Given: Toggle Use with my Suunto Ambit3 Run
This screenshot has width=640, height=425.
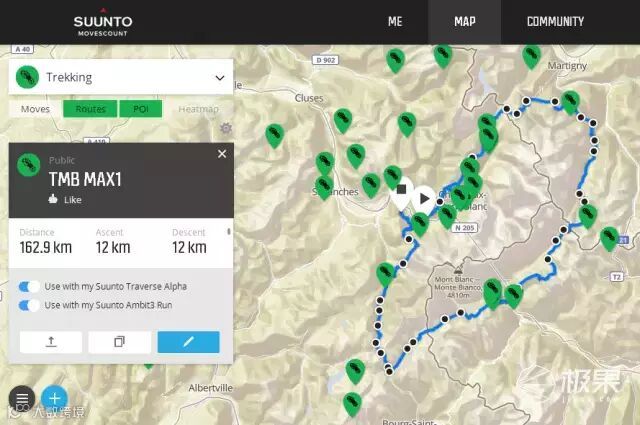Looking at the screenshot, I should point(29,305).
